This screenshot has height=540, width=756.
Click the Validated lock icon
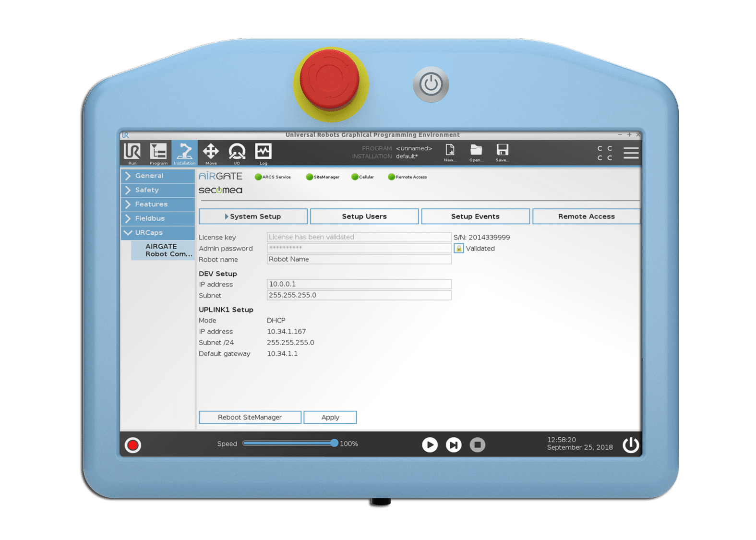click(x=459, y=248)
